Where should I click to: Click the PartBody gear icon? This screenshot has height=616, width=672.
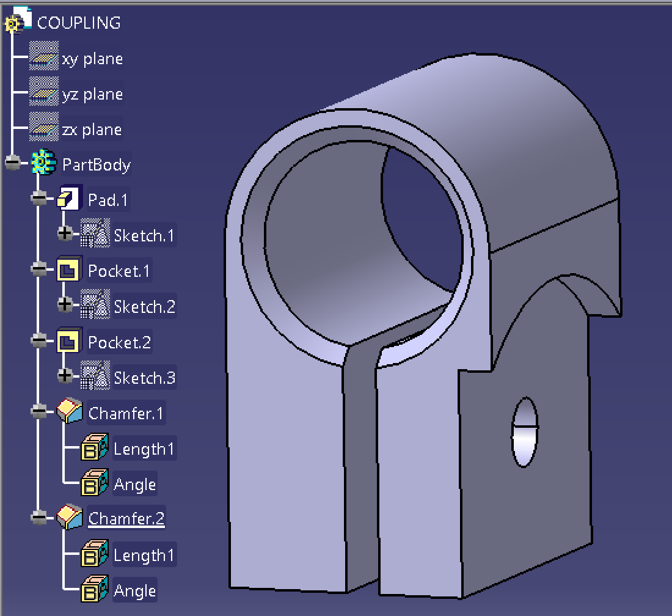pos(43,164)
